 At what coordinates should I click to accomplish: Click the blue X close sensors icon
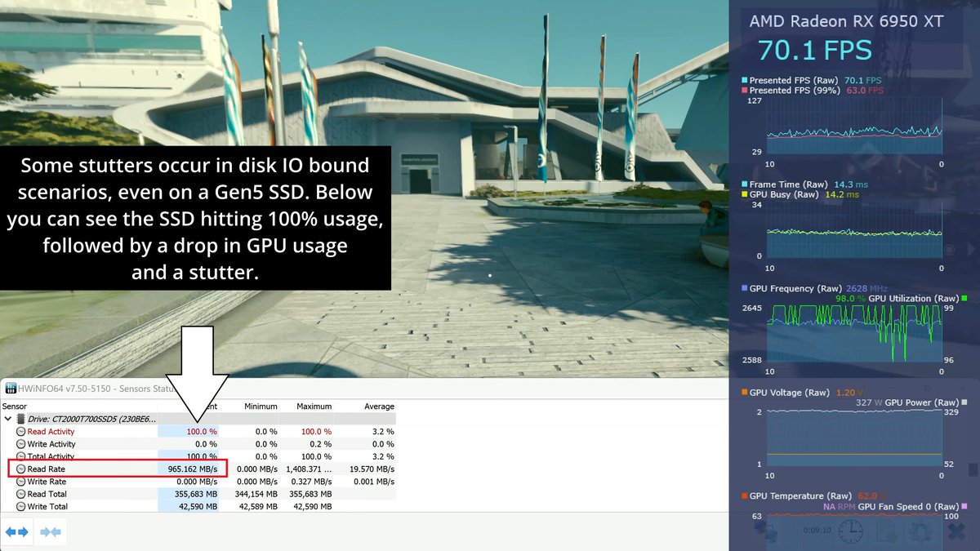(x=957, y=531)
